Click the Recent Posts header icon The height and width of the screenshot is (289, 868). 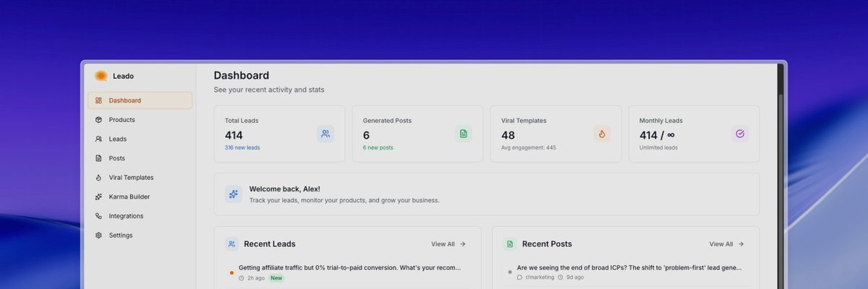510,244
